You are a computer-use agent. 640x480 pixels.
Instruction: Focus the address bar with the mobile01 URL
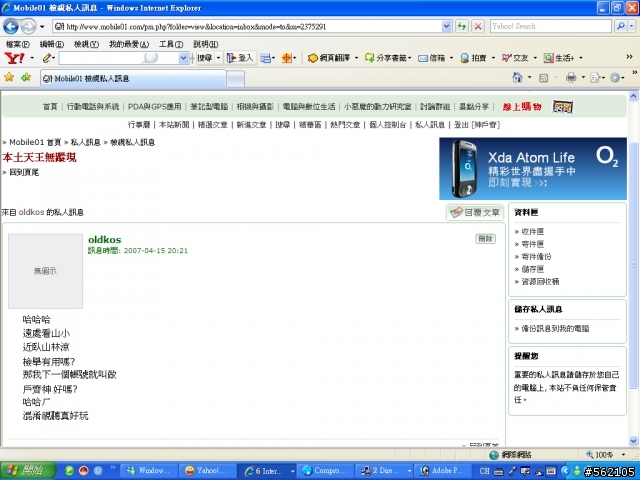pyautogui.click(x=247, y=27)
